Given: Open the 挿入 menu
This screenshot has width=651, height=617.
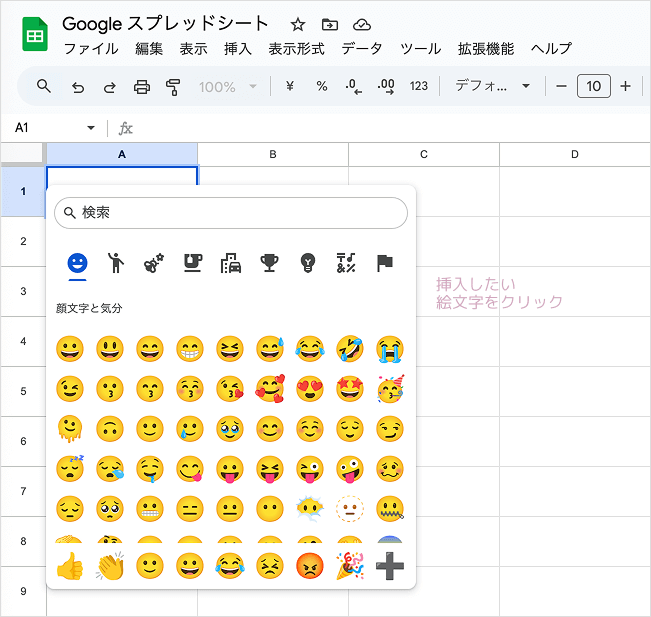Looking at the screenshot, I should click(238, 49).
